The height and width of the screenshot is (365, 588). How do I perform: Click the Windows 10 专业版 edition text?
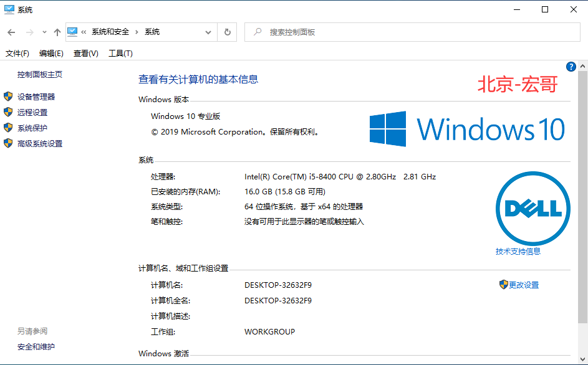coord(186,116)
